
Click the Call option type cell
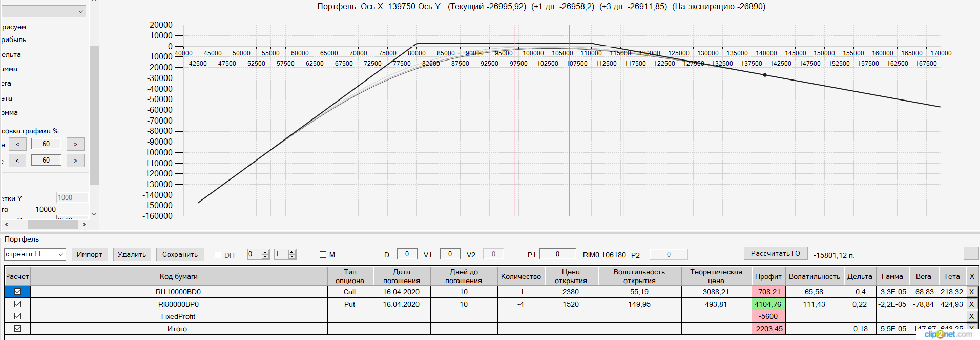350,292
